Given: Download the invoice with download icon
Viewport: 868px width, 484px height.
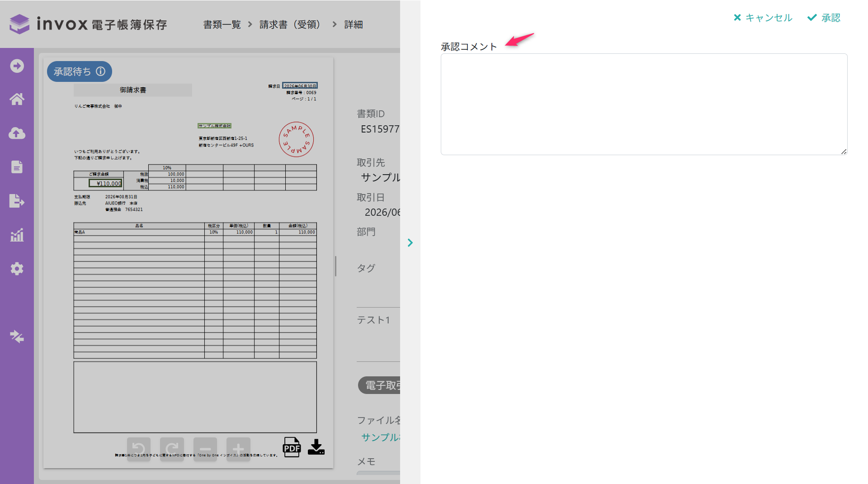Looking at the screenshot, I should click(316, 447).
